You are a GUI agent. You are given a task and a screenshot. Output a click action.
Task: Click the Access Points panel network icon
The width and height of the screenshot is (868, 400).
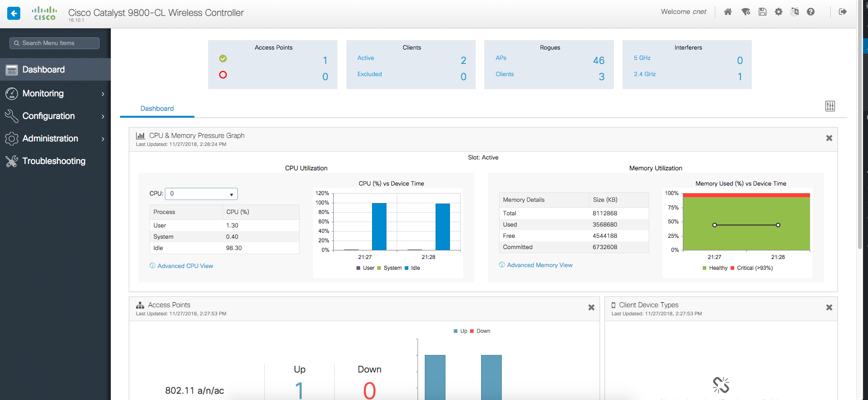(x=140, y=305)
